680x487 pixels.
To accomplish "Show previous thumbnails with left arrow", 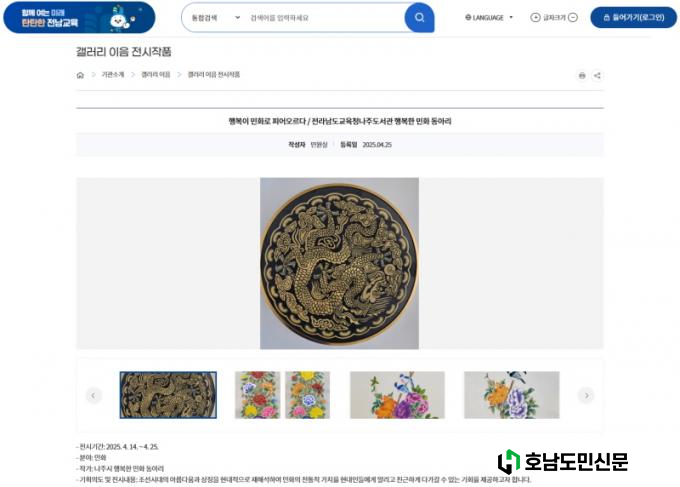I will point(93,395).
